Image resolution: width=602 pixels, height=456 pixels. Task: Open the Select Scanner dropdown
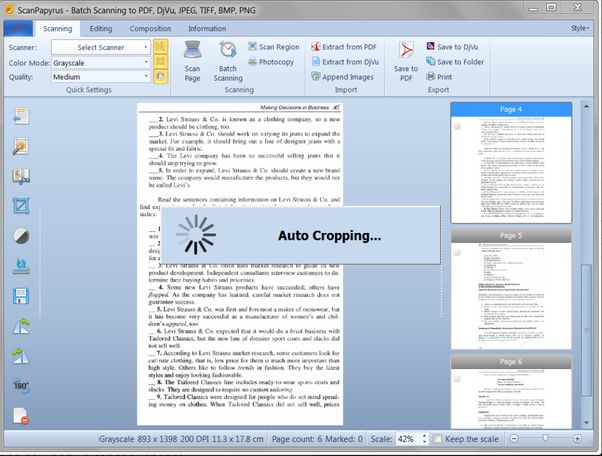coord(101,47)
